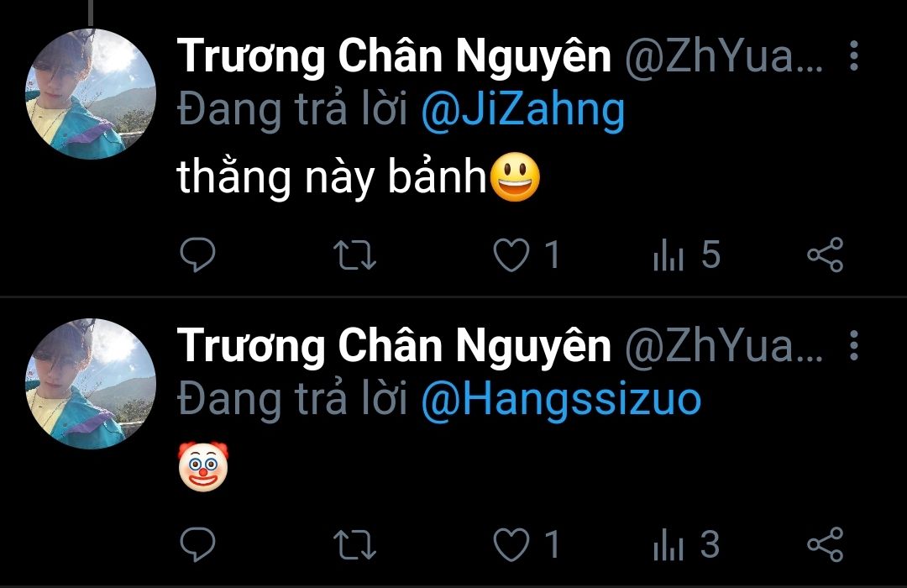This screenshot has height=588, width=907.
Task: Open Trương Chân Nguyên name on second tweet
Action: 394,347
